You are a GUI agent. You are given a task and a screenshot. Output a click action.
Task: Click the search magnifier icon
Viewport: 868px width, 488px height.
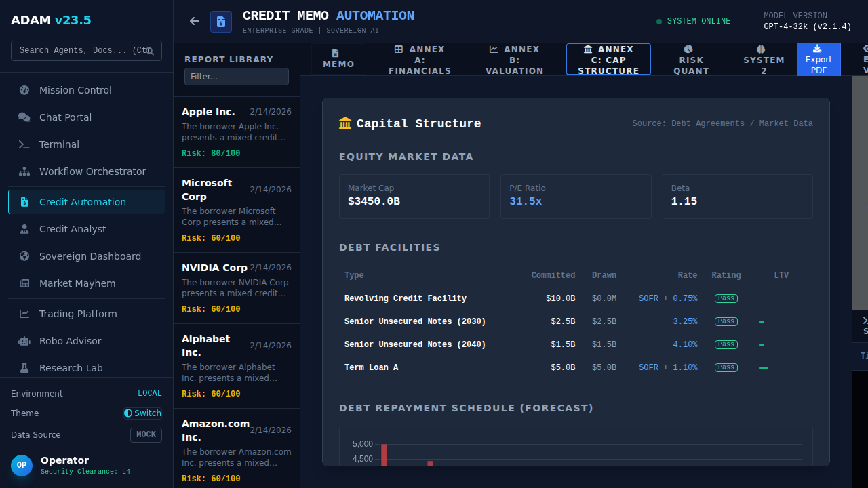tap(150, 51)
